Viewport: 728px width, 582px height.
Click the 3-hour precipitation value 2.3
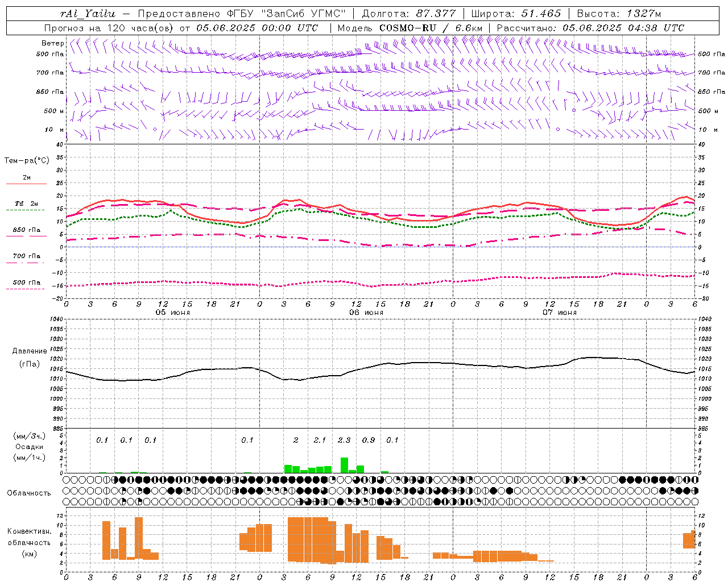coord(344,440)
